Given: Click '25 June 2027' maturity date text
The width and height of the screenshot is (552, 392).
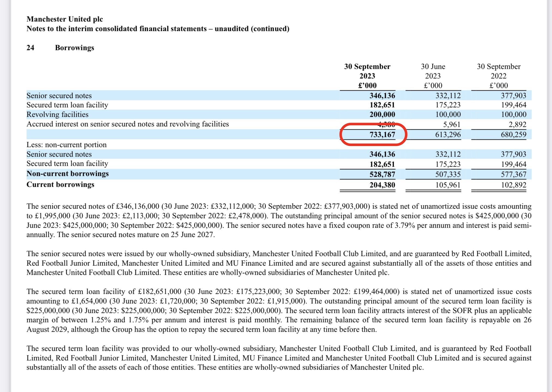Looking at the screenshot, I should 192,235.
